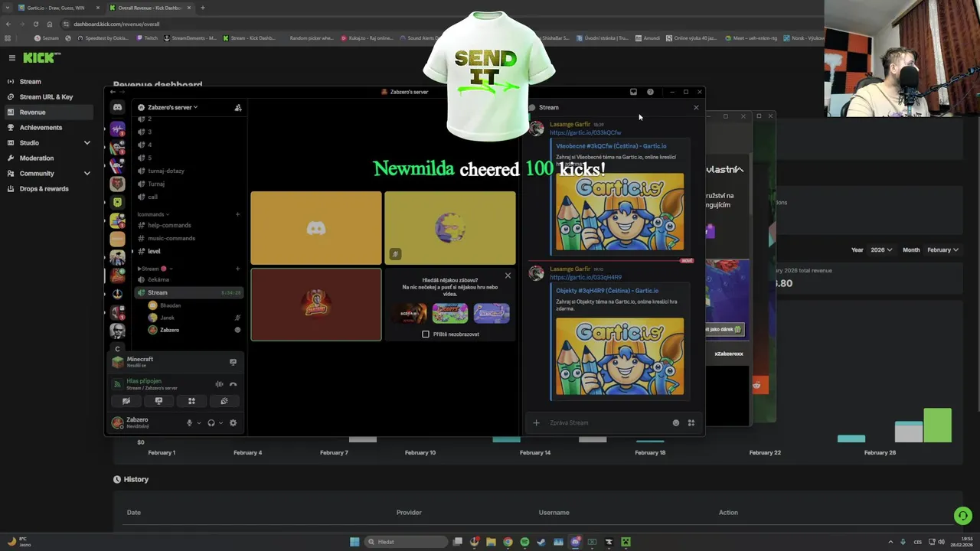Viewport: 980px width, 551px height.
Task: Open Discord activities launcher button
Action: [x=191, y=401]
